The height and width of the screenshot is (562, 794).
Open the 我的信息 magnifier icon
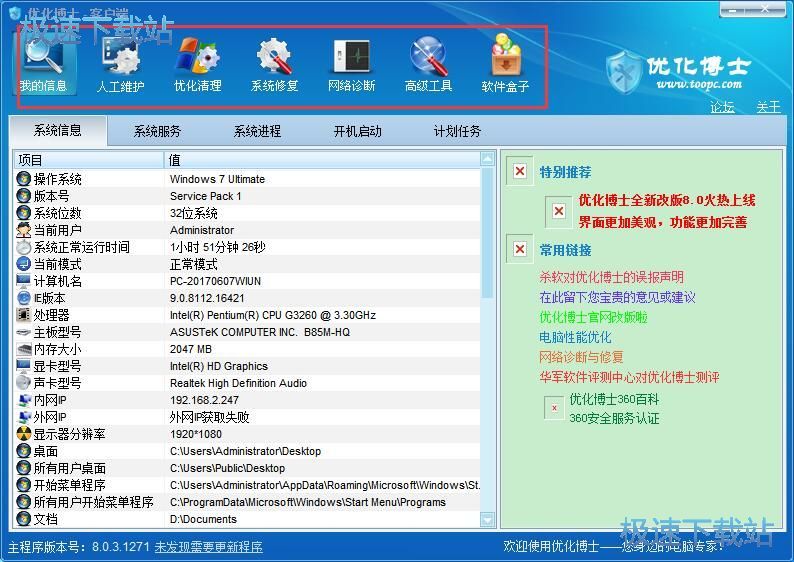pyautogui.click(x=43, y=56)
